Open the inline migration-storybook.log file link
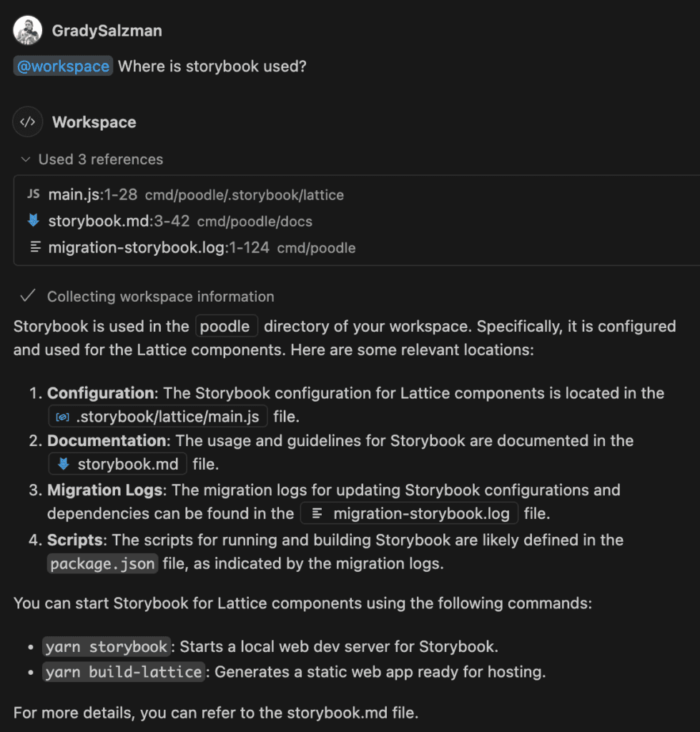Viewport: 700px width, 732px height. click(420, 513)
